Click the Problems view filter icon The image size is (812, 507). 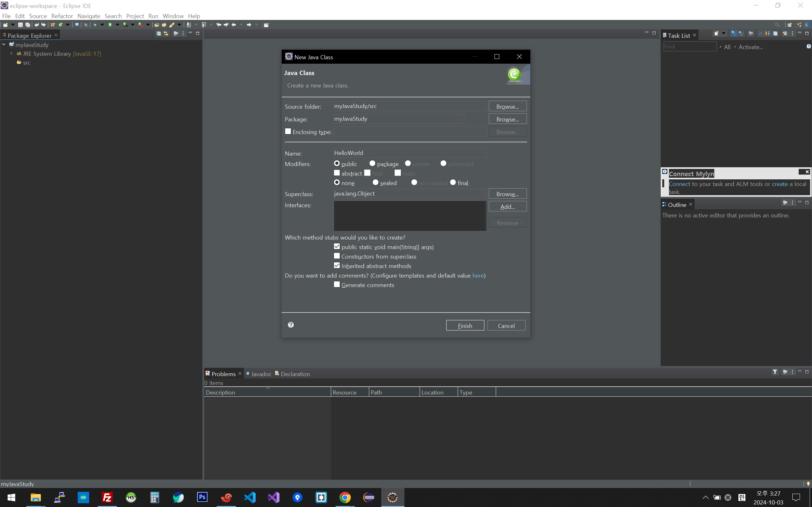(x=775, y=371)
